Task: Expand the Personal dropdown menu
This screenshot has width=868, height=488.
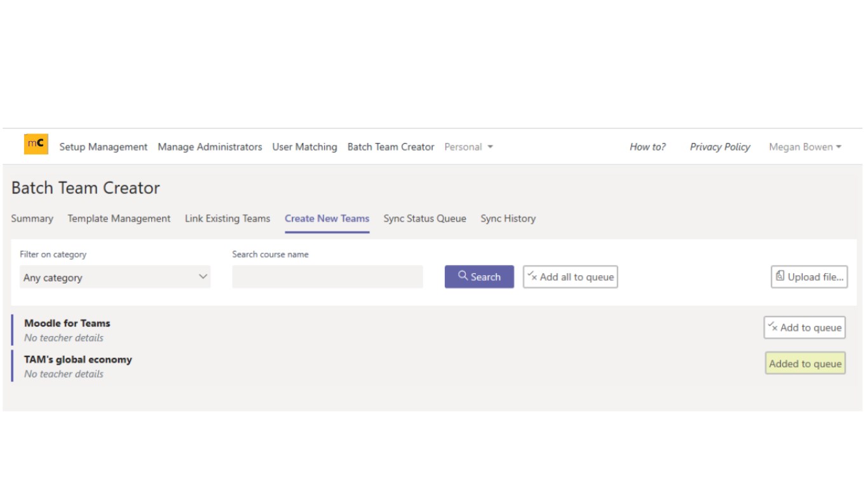Action: point(468,147)
